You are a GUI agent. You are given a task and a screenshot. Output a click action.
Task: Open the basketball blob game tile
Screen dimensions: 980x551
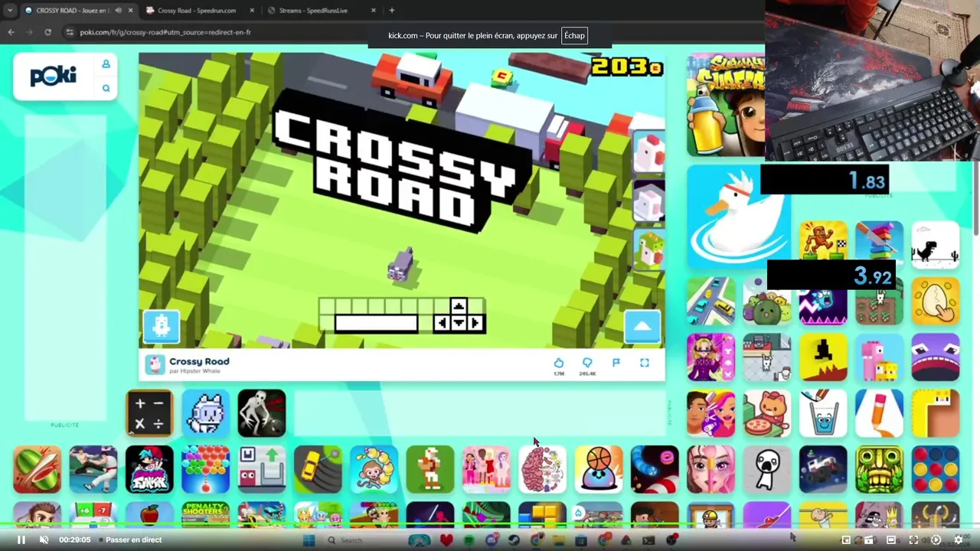[599, 469]
